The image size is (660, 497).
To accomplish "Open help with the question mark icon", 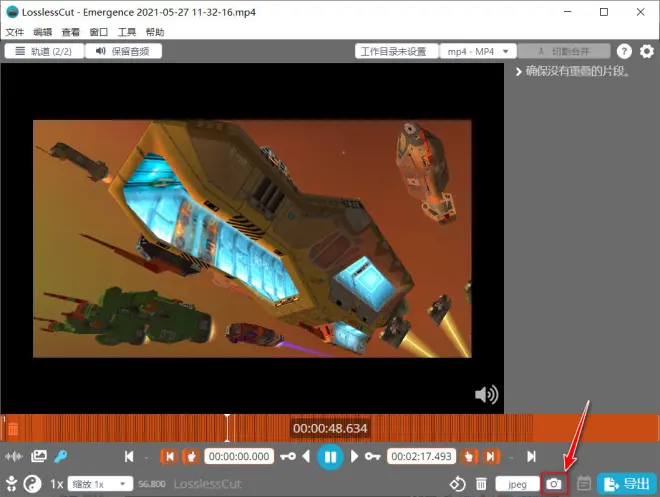I will [x=624, y=51].
